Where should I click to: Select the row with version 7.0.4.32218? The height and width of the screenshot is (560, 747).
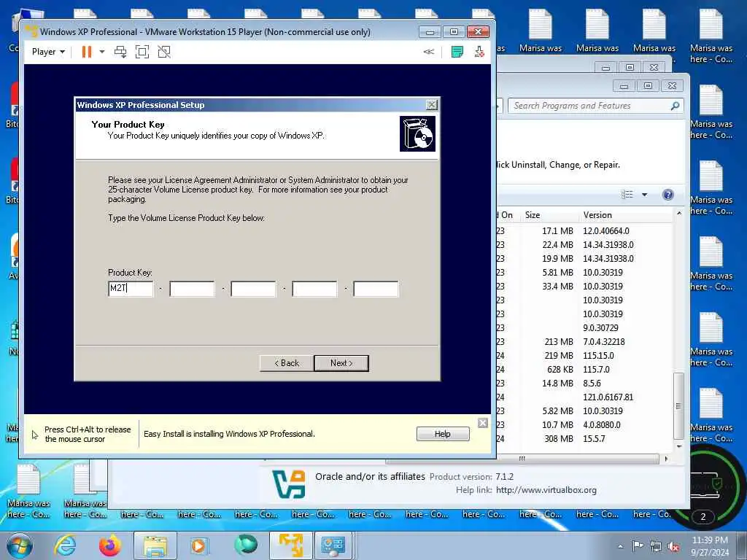[x=584, y=341]
